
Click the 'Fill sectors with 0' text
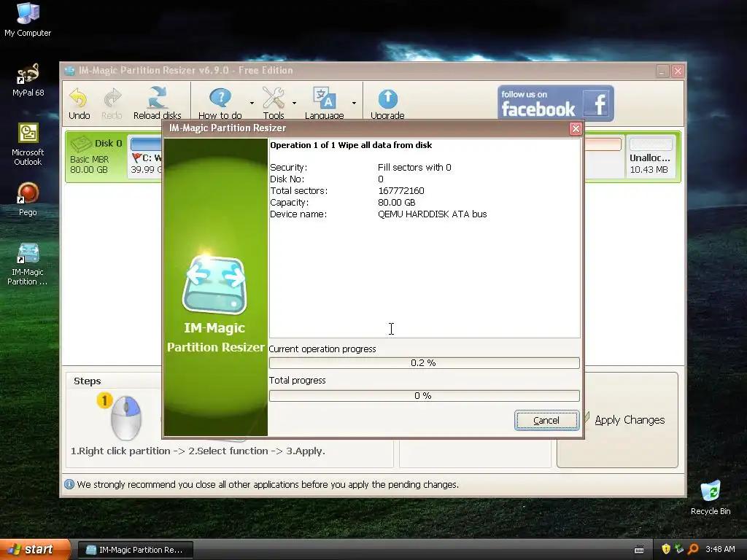tap(414, 168)
